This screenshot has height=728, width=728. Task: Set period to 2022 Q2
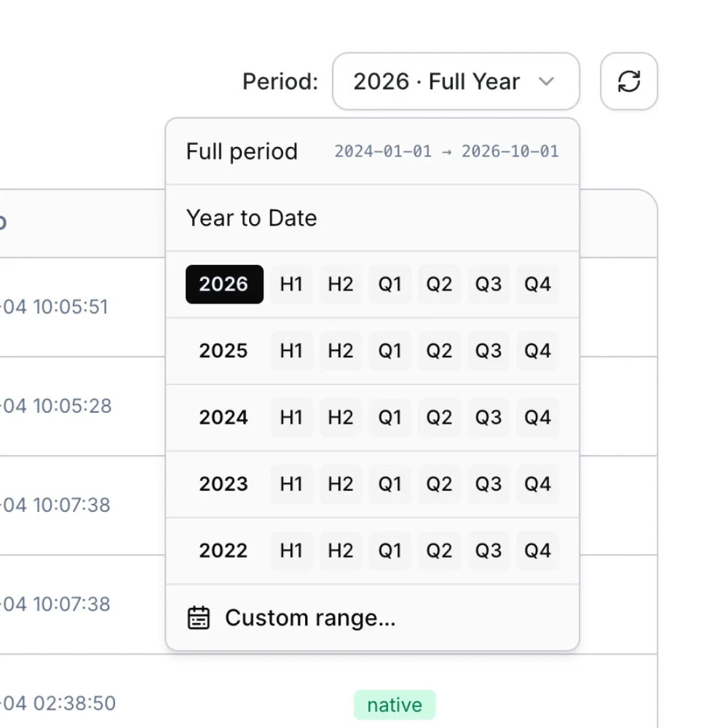439,550
